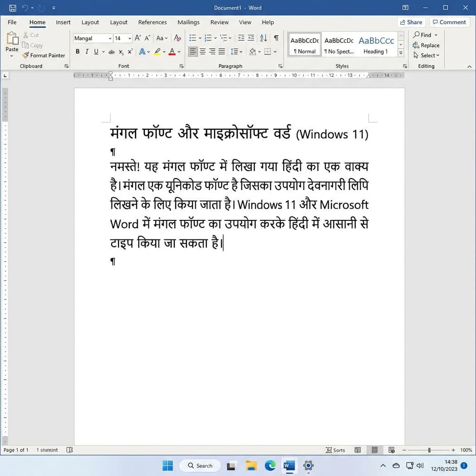Decrease font size with Shrink Font

[147, 38]
